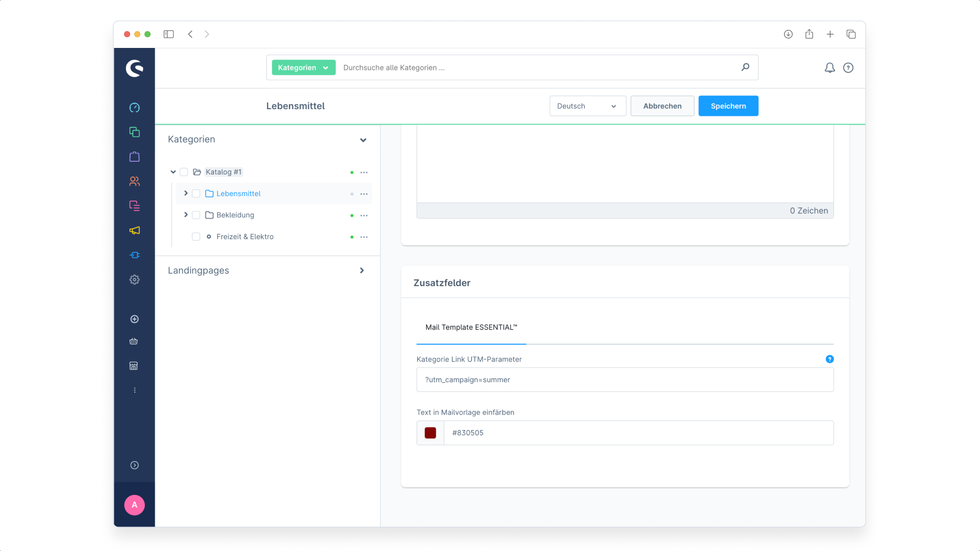Open Catalogues via the stacked squares sidebar icon
980x551 pixels.
tap(134, 132)
